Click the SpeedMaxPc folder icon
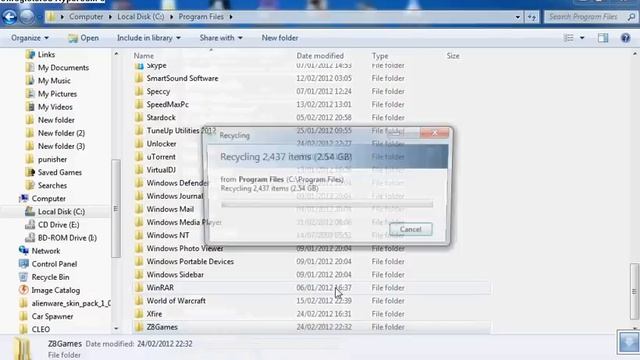 139,104
